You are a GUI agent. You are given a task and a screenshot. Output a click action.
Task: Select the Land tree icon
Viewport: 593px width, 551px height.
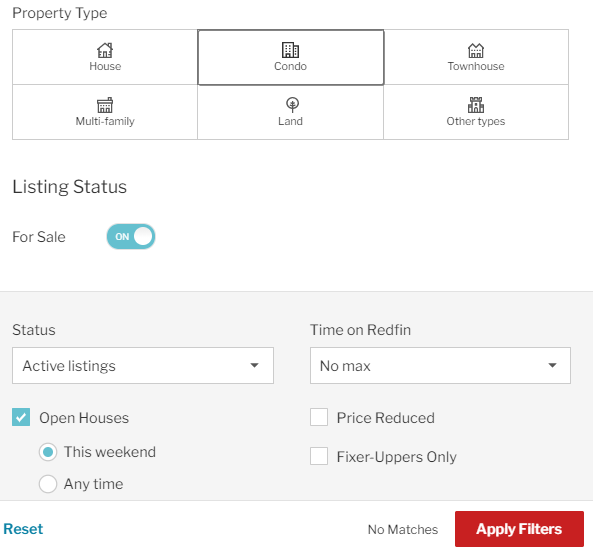[x=292, y=105]
